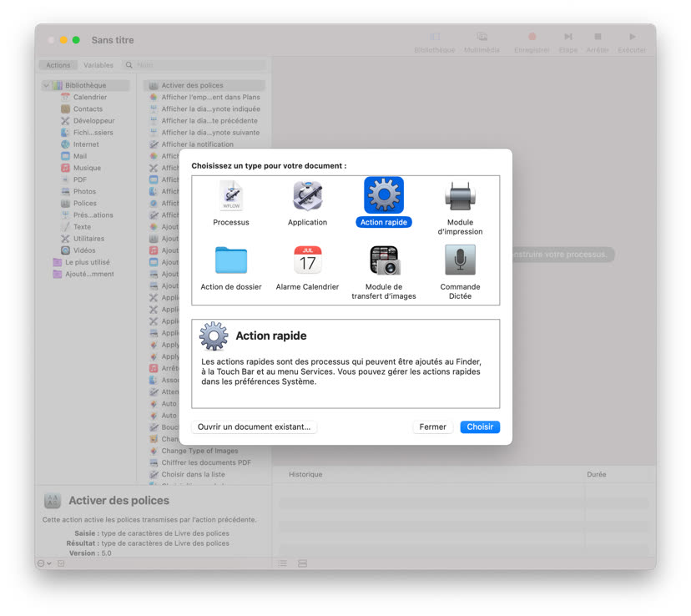Select the Photos category icon
The image size is (691, 616).
pos(65,191)
